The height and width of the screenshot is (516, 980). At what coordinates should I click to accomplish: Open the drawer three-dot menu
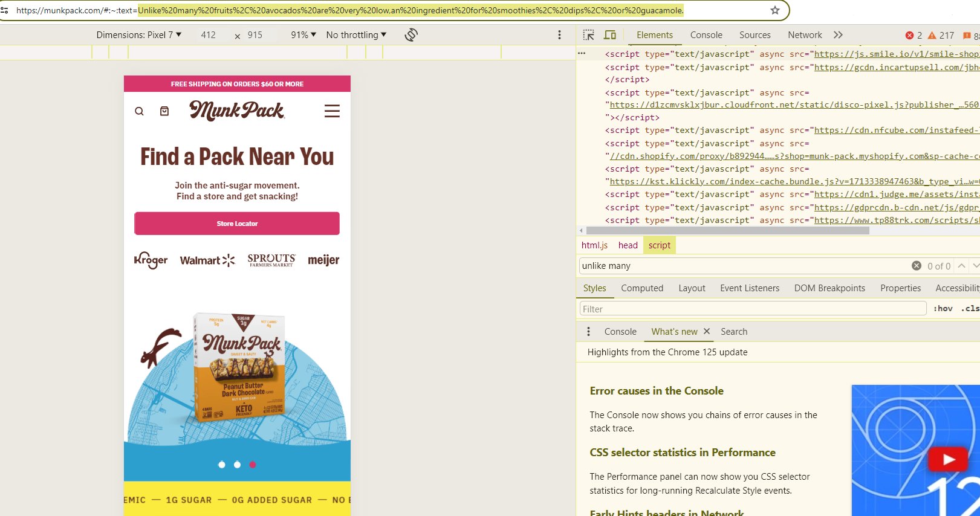(588, 332)
